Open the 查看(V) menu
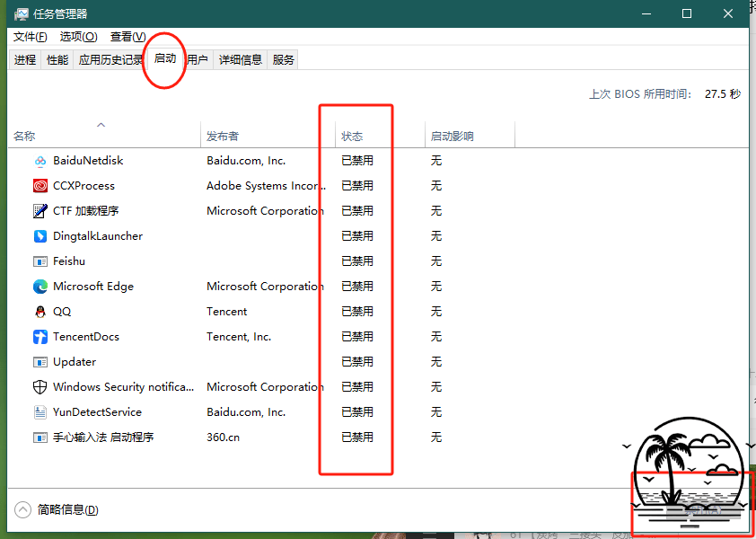 click(x=127, y=37)
